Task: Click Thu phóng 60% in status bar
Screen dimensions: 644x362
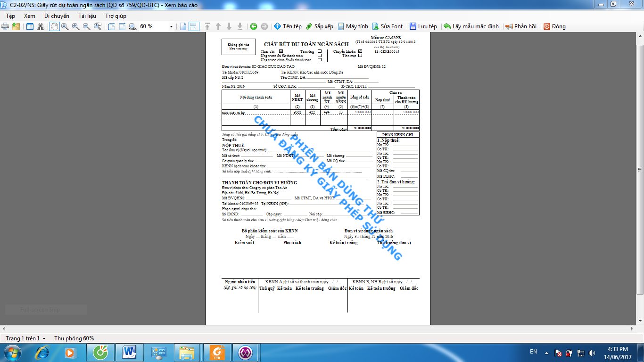Action: click(74, 338)
